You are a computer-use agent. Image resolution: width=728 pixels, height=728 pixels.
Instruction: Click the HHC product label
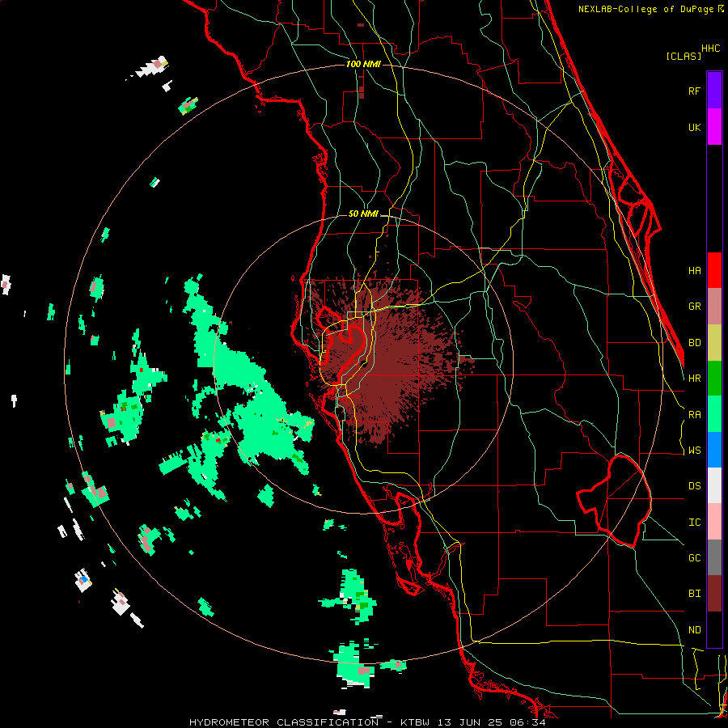(x=711, y=49)
